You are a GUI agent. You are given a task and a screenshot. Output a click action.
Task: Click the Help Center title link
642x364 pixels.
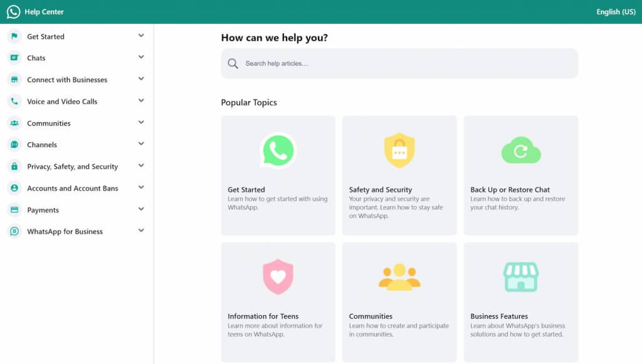pos(43,11)
